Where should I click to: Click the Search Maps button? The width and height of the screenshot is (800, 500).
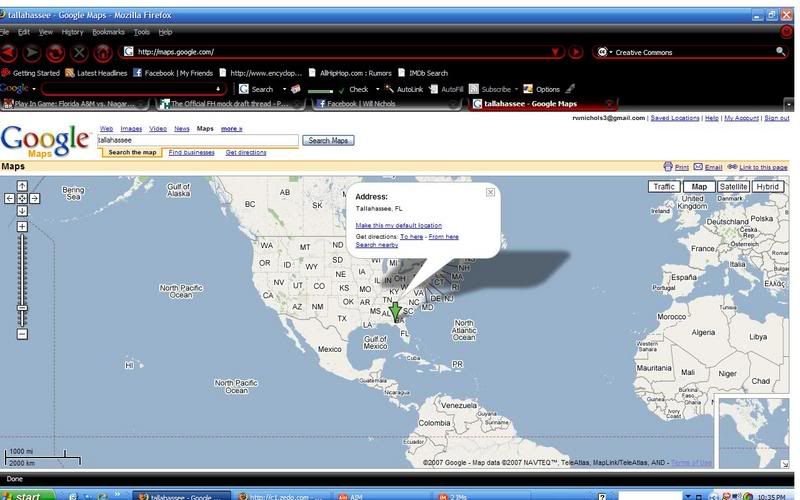pos(328,141)
